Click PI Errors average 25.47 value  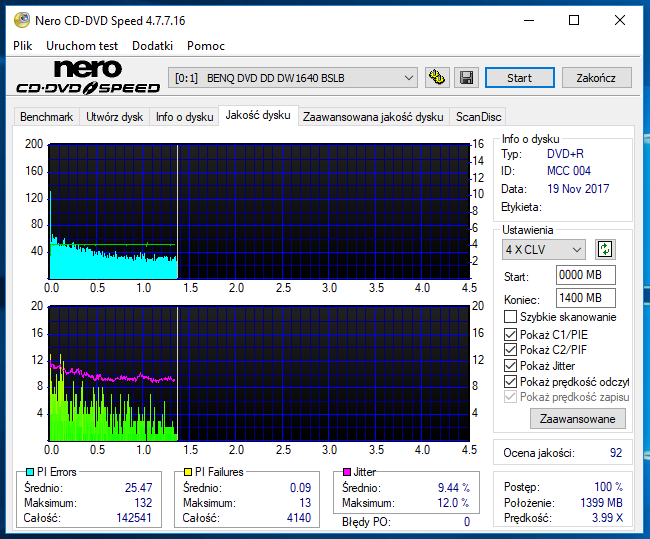tap(138, 488)
